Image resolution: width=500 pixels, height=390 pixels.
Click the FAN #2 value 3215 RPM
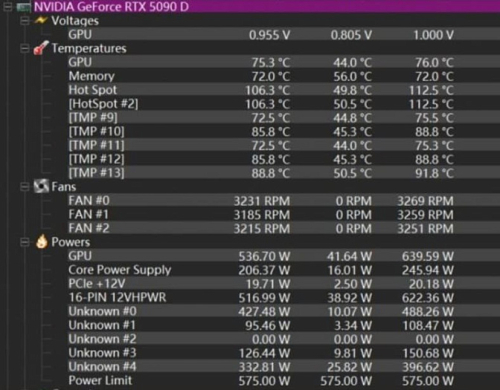(262, 229)
